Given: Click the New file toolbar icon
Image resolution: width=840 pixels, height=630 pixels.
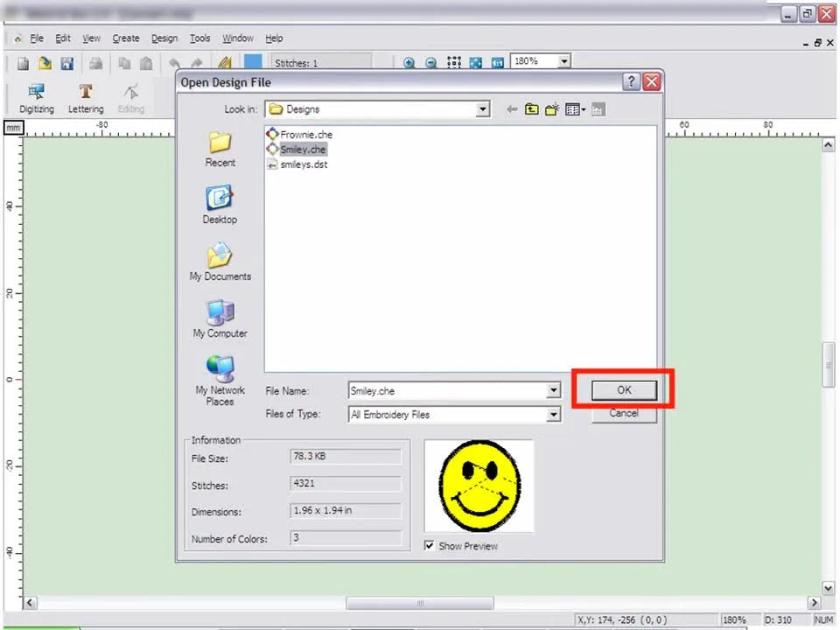Looking at the screenshot, I should point(23,64).
